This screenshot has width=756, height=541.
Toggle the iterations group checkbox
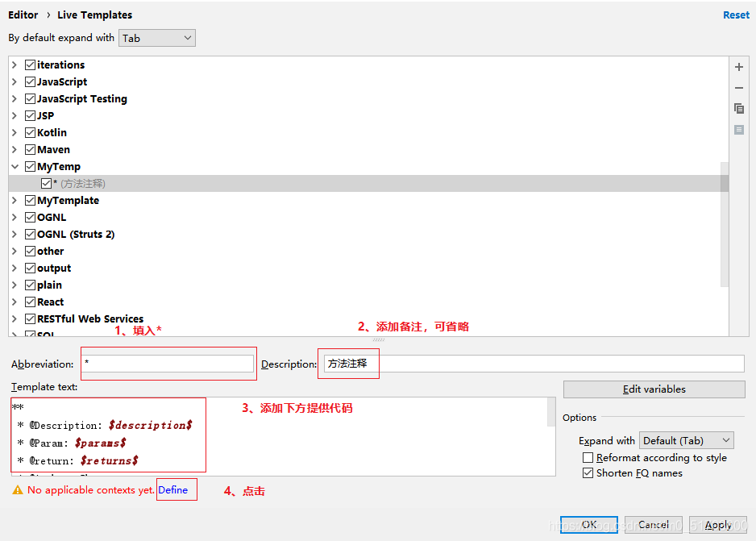30,65
